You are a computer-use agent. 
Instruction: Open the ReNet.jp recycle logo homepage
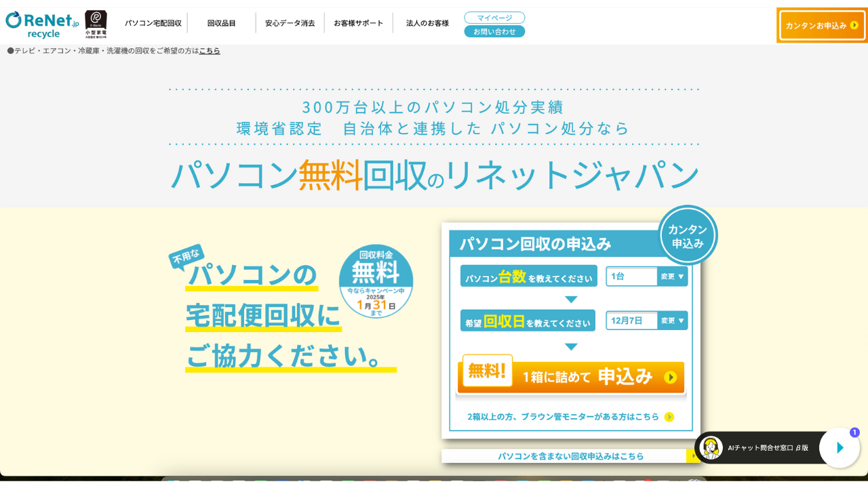coord(42,24)
